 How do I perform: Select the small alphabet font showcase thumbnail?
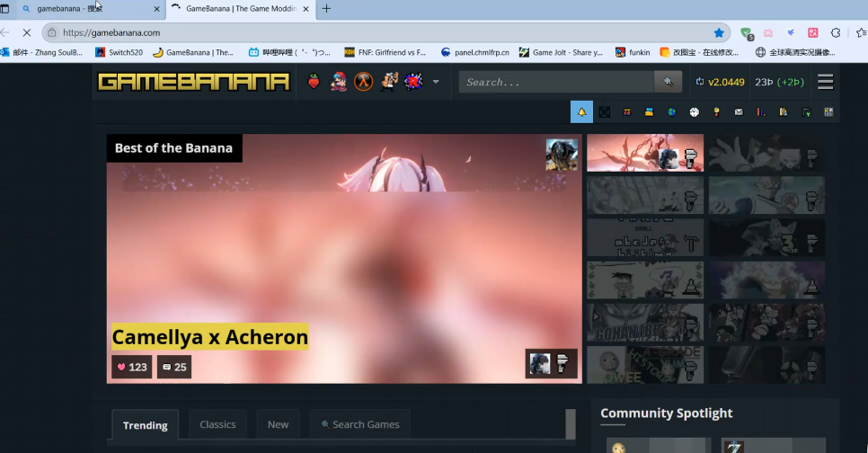click(x=645, y=237)
